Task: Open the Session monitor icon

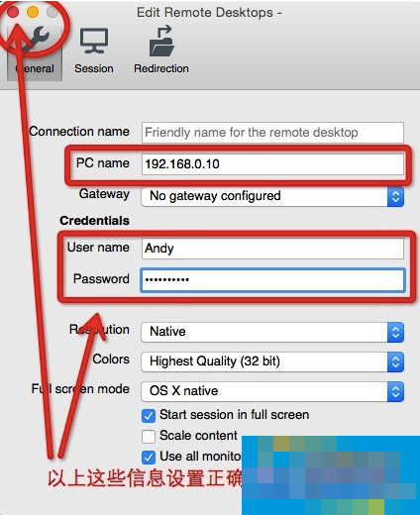Action: pos(94,41)
